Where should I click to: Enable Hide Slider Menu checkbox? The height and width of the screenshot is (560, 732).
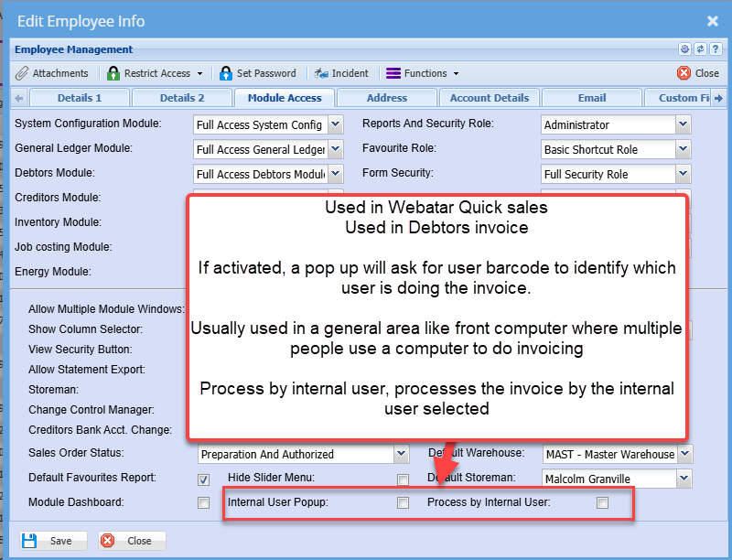pos(403,479)
